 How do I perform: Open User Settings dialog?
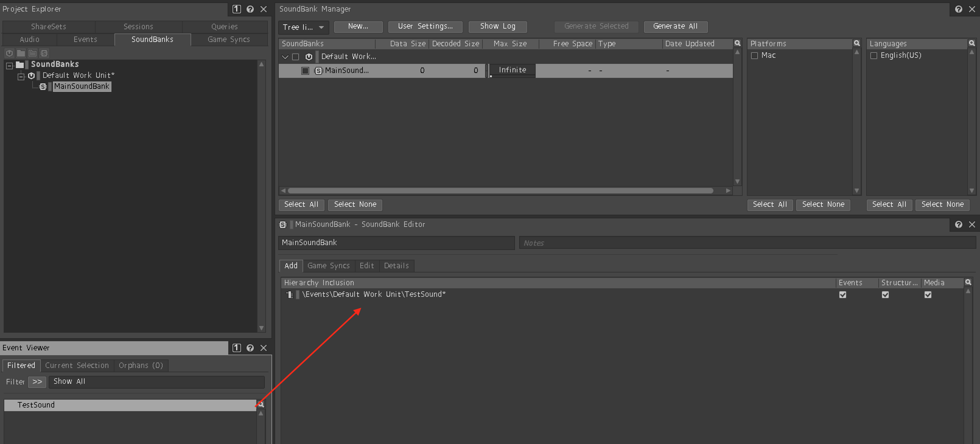pos(425,26)
